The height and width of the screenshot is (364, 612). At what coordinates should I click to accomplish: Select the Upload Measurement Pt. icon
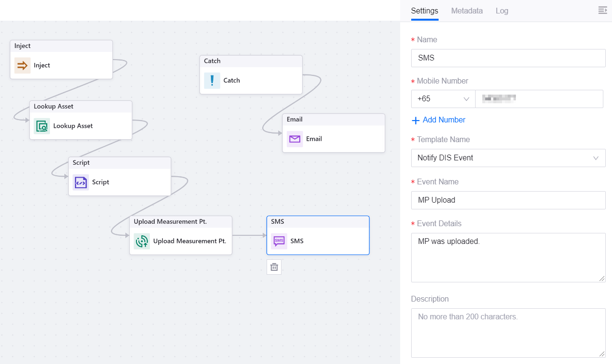pos(142,241)
